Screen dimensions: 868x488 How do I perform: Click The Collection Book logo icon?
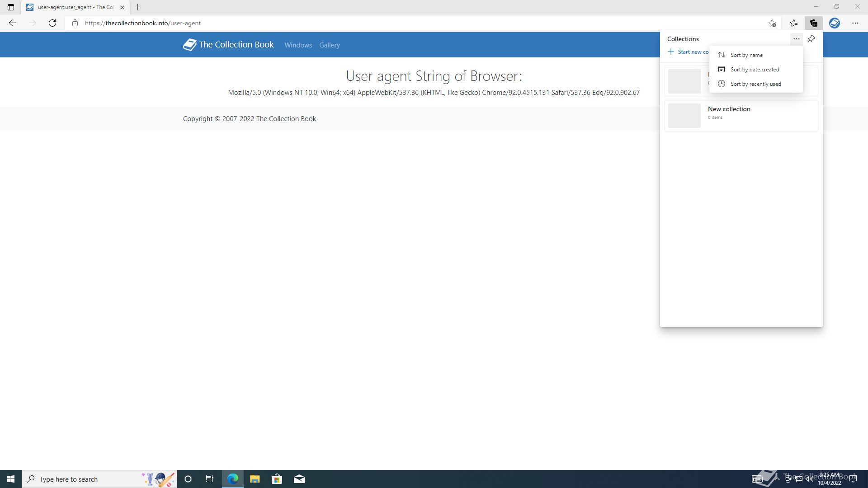coord(189,44)
